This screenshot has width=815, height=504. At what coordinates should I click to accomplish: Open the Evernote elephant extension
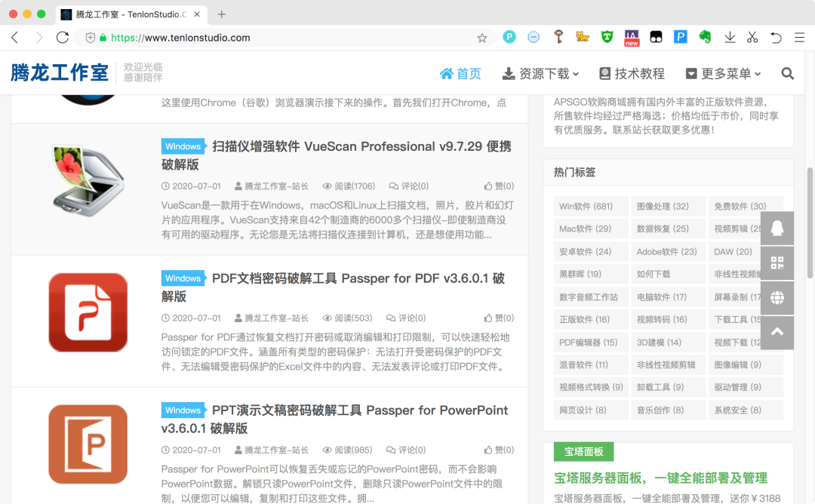pos(705,37)
